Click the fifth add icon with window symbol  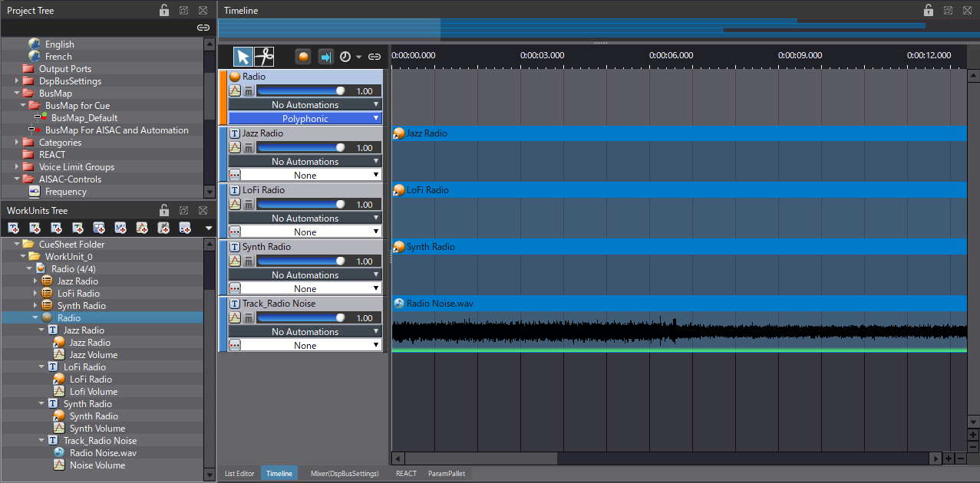(x=99, y=228)
